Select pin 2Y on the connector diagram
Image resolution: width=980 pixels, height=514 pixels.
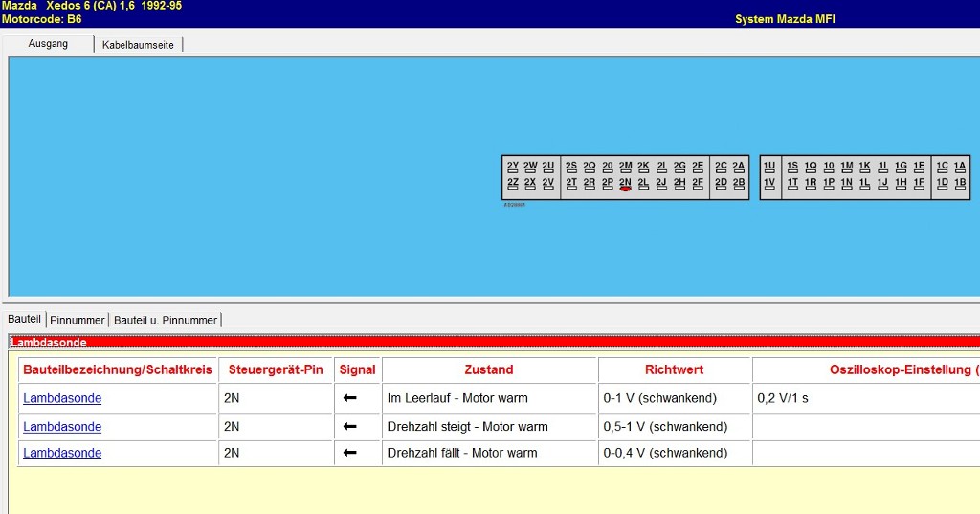pos(513,166)
